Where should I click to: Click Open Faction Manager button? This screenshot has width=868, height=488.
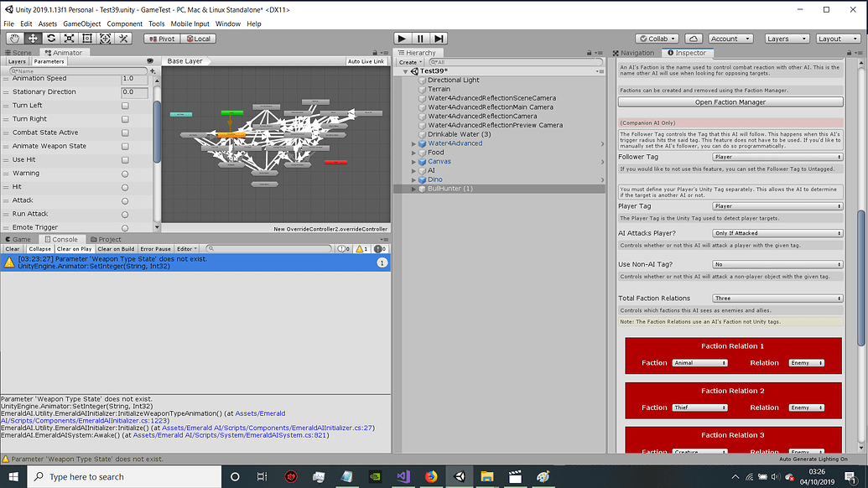(x=730, y=102)
